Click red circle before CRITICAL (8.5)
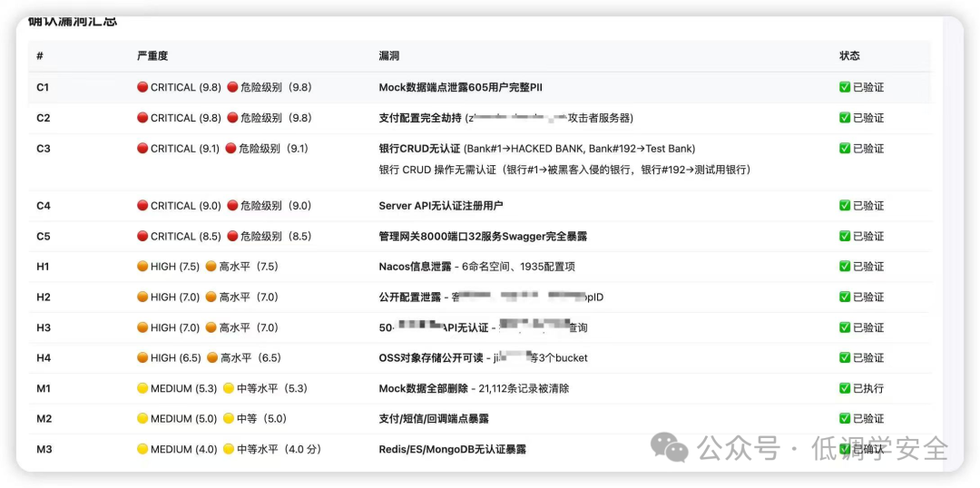The image size is (980, 488). [x=142, y=236]
